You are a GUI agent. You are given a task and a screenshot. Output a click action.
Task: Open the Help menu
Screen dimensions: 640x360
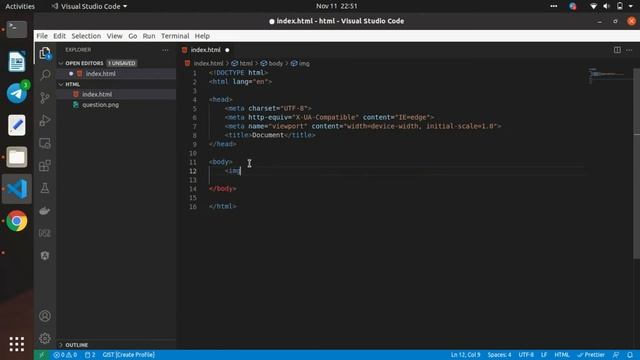click(x=202, y=36)
